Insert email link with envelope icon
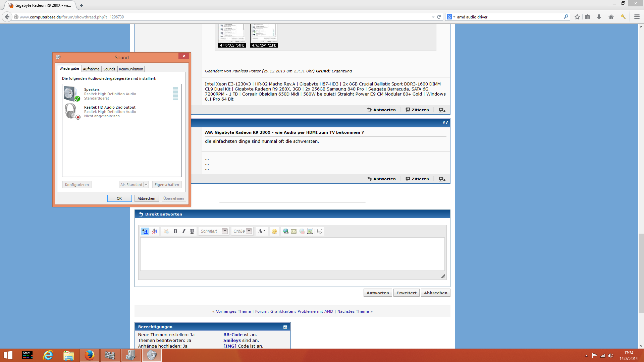The height and width of the screenshot is (362, 644). (x=294, y=231)
